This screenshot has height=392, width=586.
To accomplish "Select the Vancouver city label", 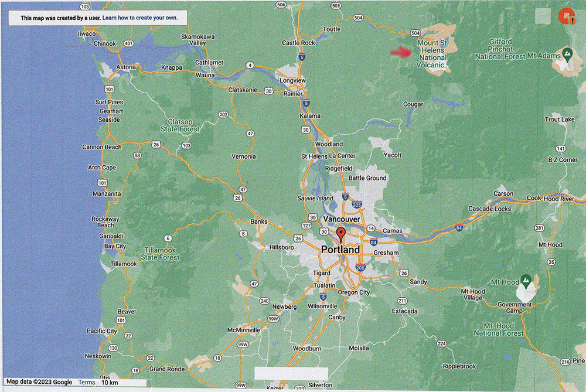I will [341, 219].
